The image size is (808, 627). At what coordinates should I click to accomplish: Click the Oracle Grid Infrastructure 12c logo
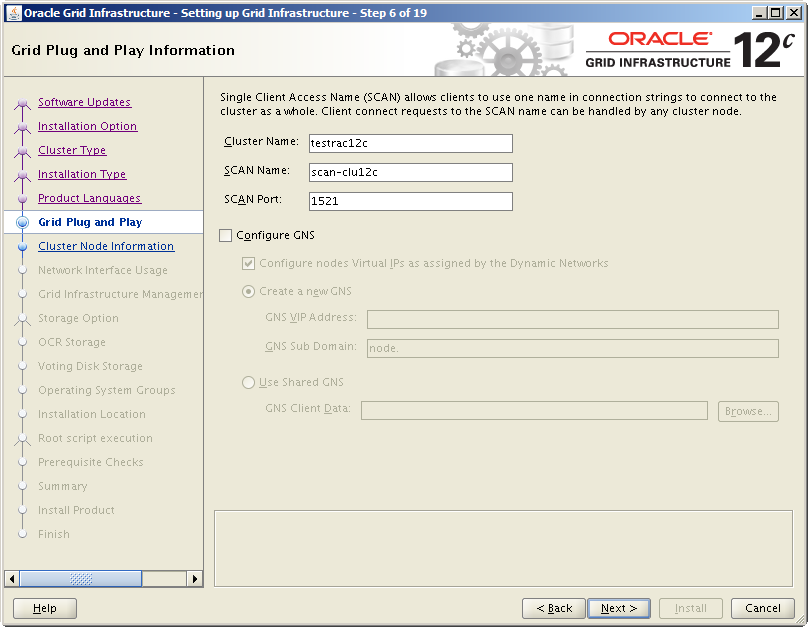click(689, 50)
